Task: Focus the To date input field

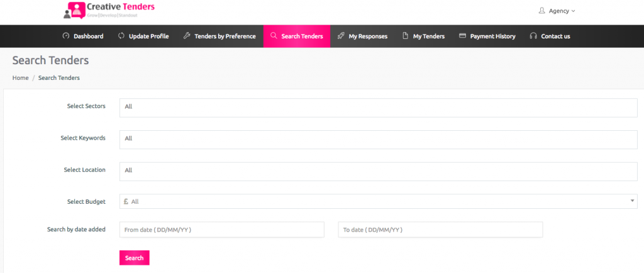Action: [440, 230]
